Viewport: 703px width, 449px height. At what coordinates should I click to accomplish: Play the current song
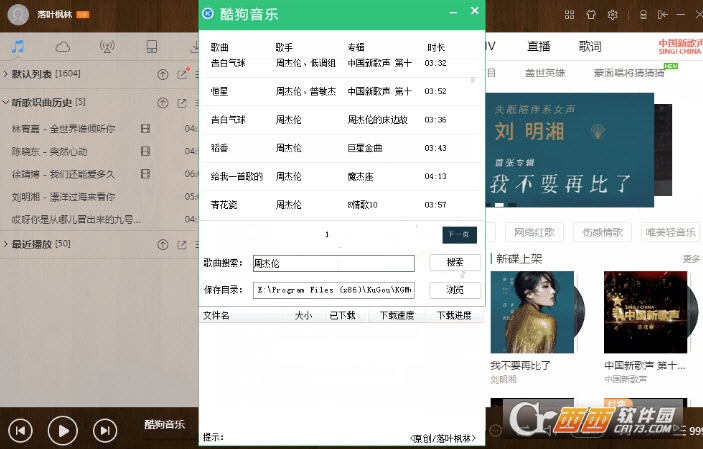coord(63,431)
